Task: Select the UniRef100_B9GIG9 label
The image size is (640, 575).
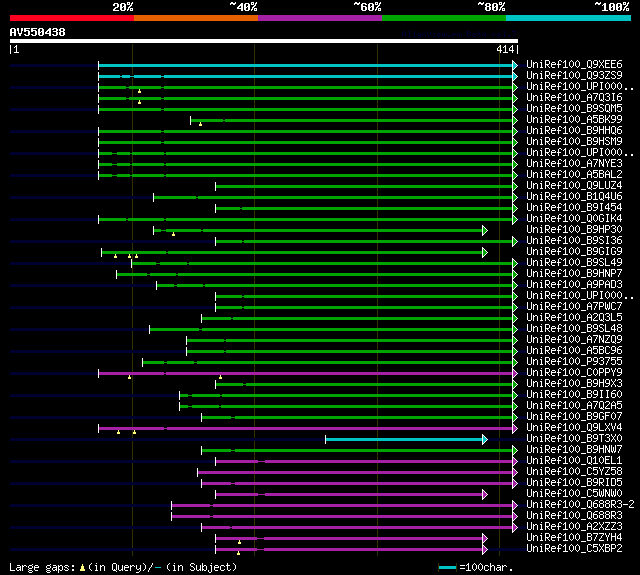Action: (574, 252)
